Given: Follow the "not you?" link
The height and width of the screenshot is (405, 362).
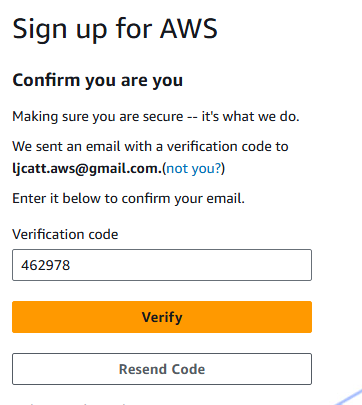Looking at the screenshot, I should [194, 169].
